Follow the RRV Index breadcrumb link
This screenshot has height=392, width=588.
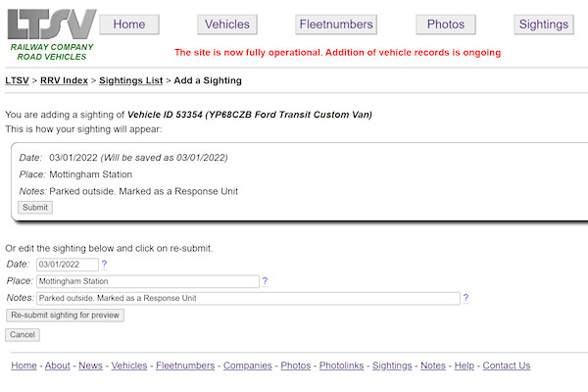tap(64, 80)
